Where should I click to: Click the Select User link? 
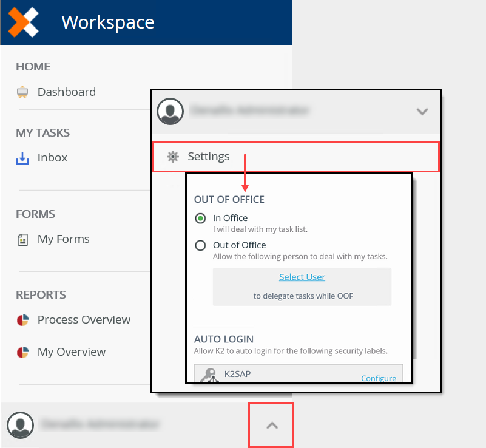click(x=302, y=277)
